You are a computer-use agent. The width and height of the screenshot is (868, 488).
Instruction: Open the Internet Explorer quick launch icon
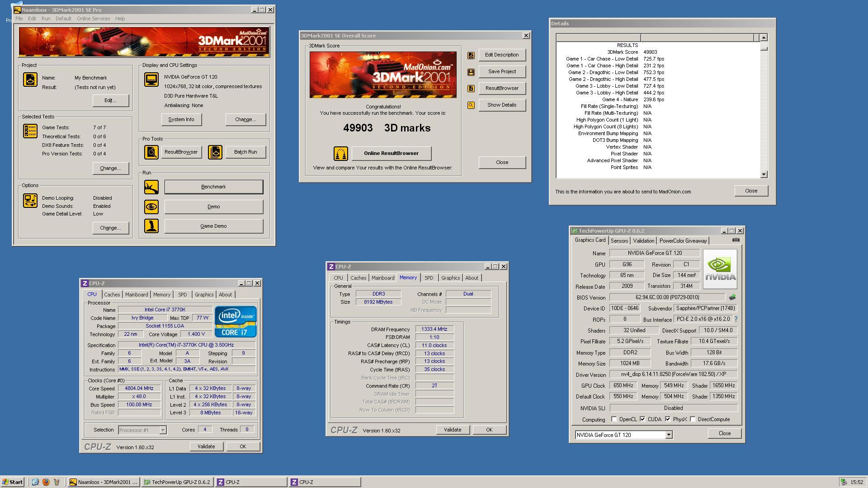[35, 482]
